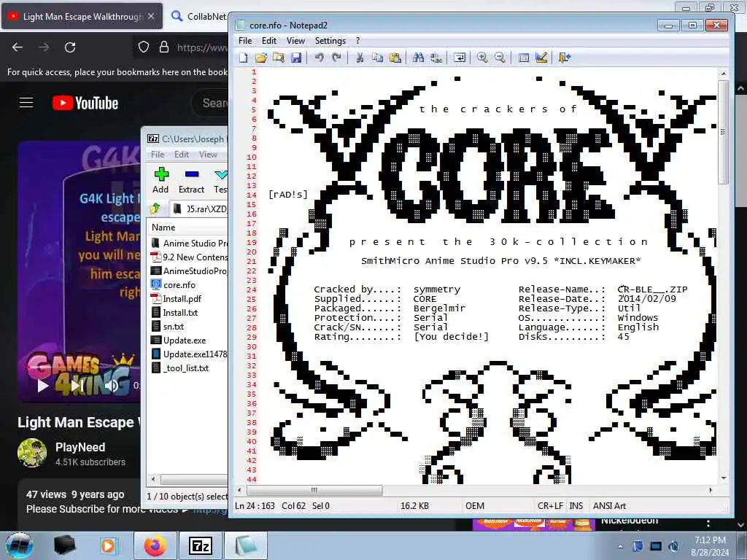Image resolution: width=747 pixels, height=560 pixels.
Task: Redo using the Notepad2 toolbar arrow
Action: tap(336, 58)
